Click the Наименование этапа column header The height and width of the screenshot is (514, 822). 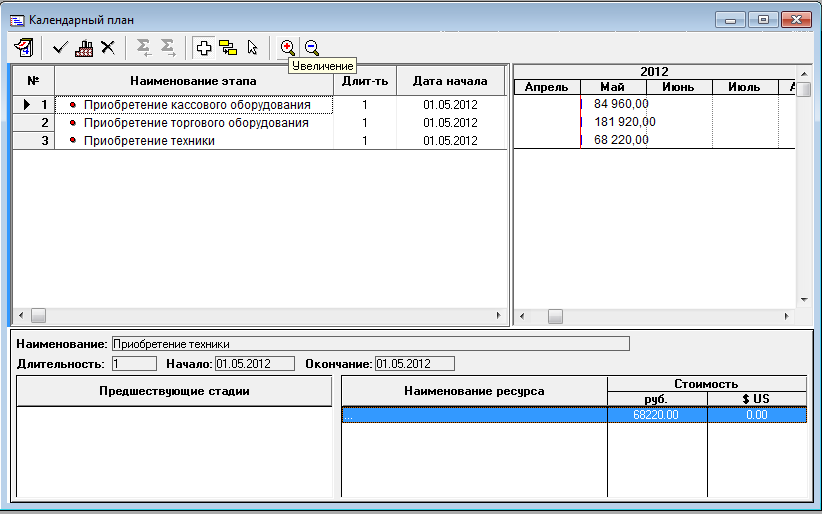(x=193, y=81)
